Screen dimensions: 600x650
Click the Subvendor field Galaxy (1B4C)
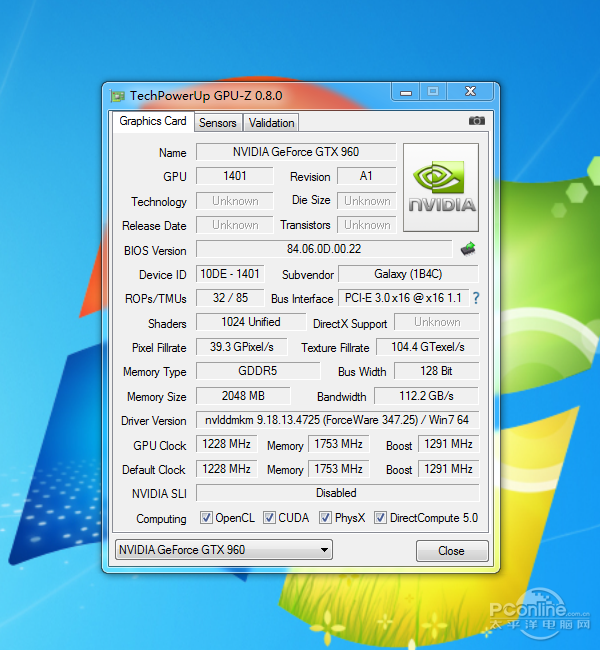pos(408,274)
